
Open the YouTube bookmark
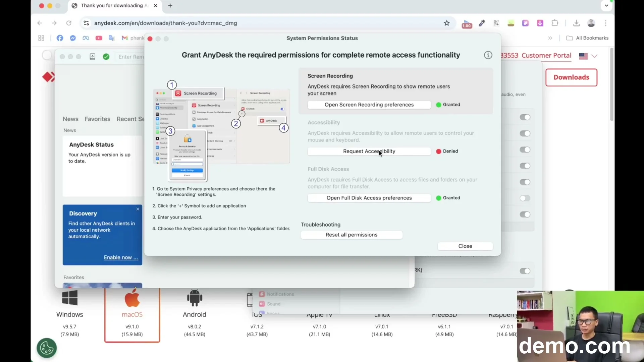[x=99, y=38]
